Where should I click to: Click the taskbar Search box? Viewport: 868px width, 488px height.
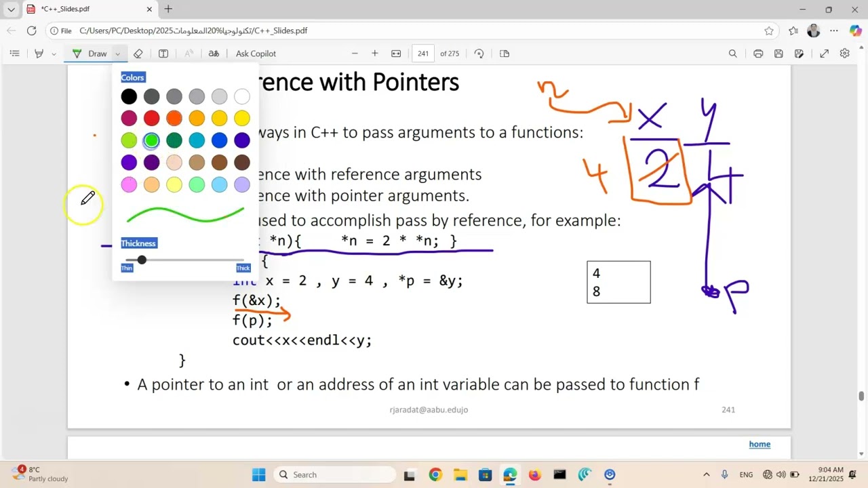(x=335, y=474)
